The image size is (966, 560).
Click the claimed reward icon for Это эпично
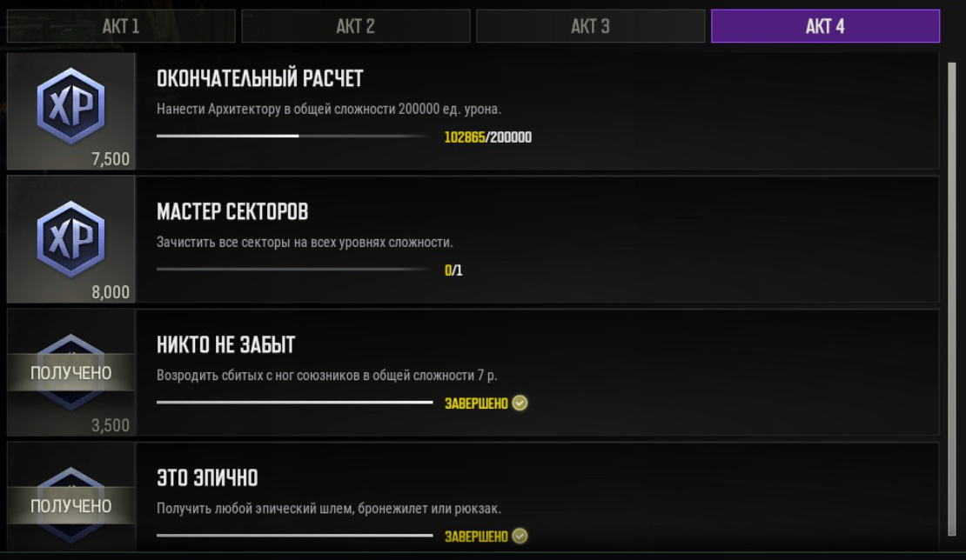70,505
